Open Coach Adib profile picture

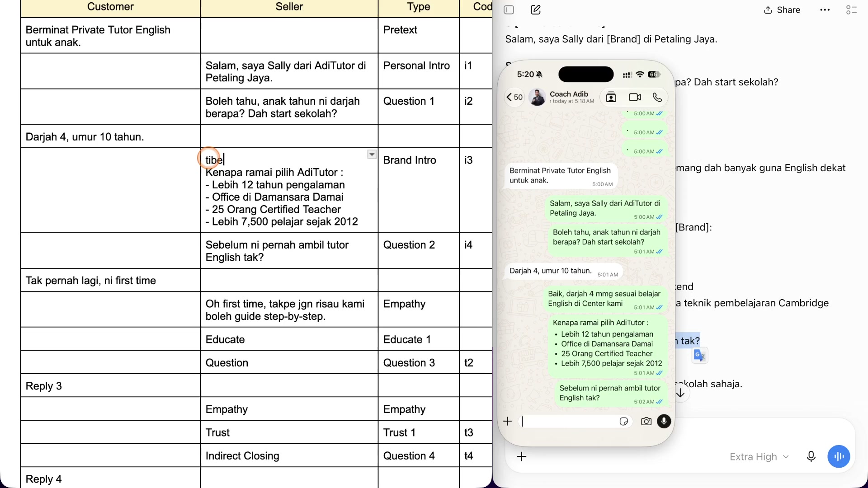(x=537, y=97)
